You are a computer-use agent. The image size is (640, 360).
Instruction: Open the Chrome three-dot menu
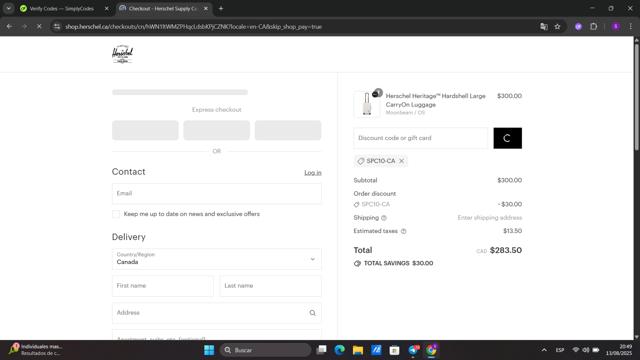click(631, 27)
